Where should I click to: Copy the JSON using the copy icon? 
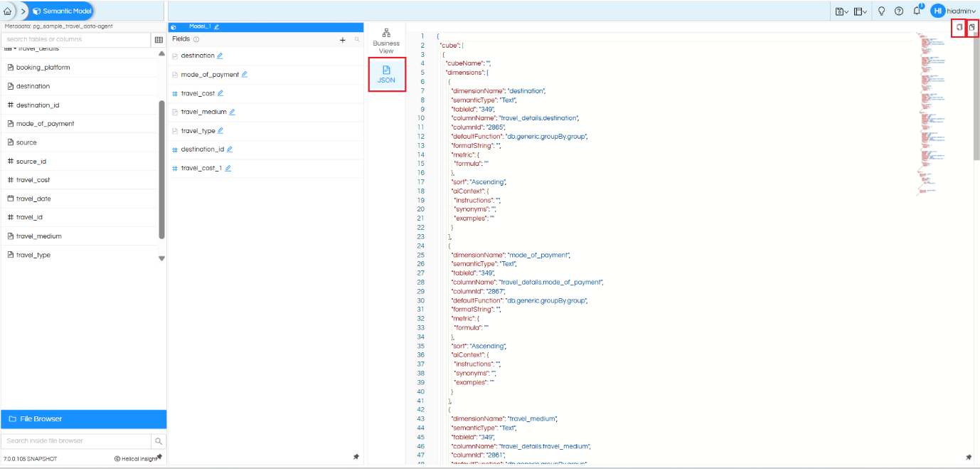[x=959, y=27]
